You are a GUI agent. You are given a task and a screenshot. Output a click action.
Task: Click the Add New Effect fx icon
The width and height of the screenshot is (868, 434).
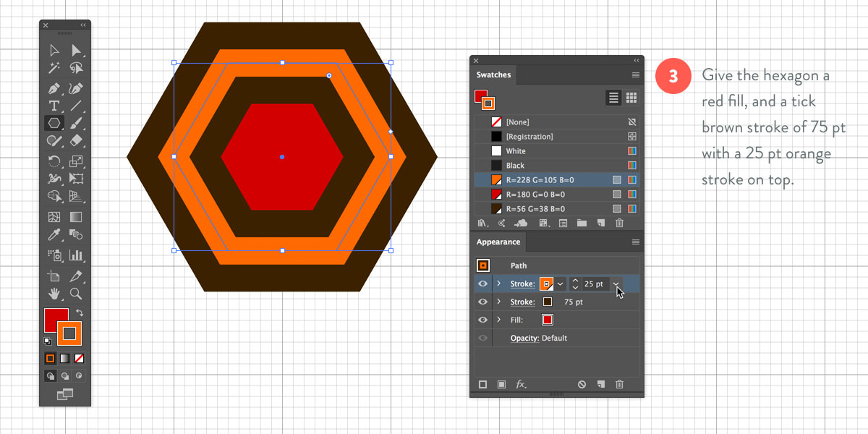[521, 385]
